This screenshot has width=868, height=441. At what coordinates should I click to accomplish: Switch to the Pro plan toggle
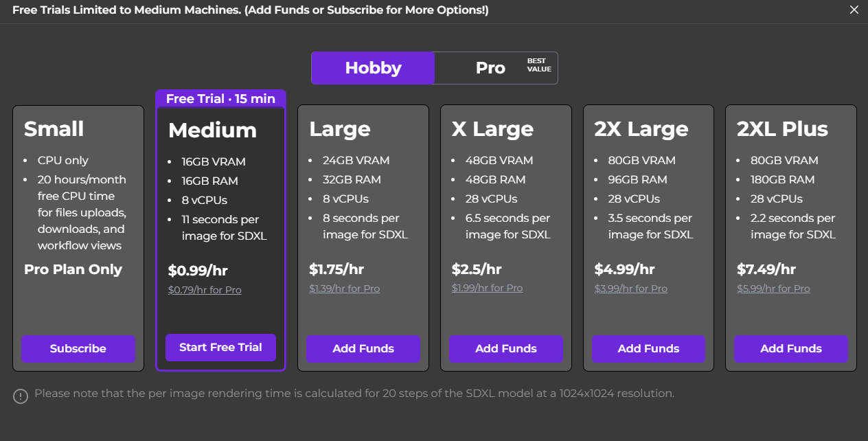[490, 68]
